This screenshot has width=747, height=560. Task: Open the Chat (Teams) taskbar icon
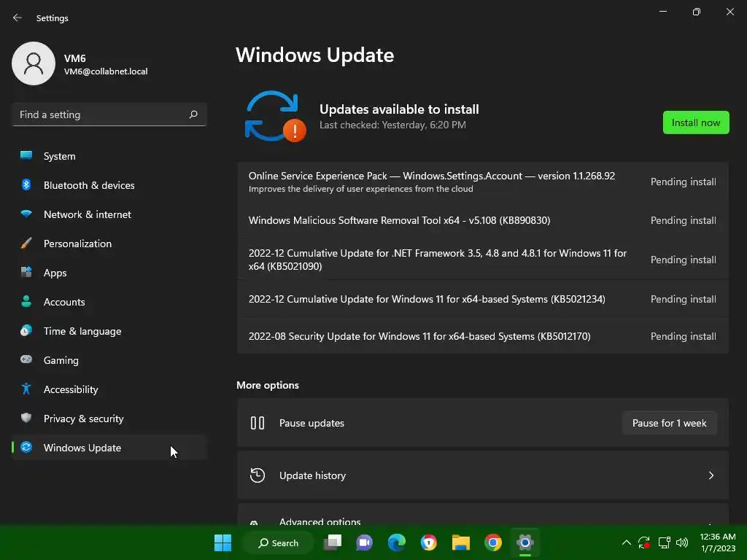[365, 542]
